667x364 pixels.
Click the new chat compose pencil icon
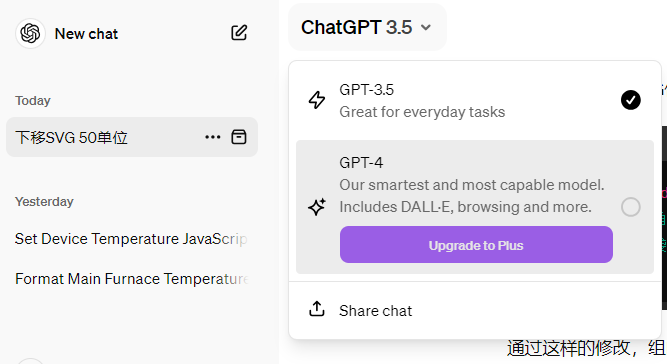coord(239,33)
